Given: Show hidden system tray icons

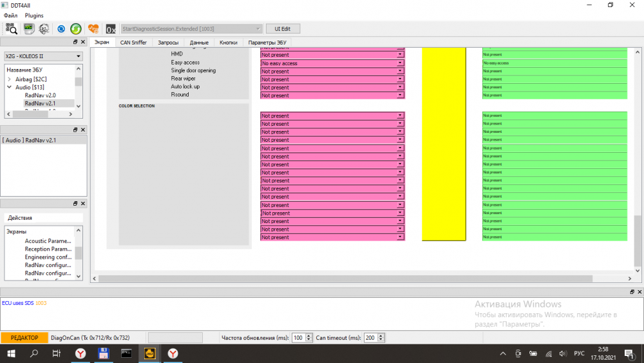Looking at the screenshot, I should click(x=503, y=353).
